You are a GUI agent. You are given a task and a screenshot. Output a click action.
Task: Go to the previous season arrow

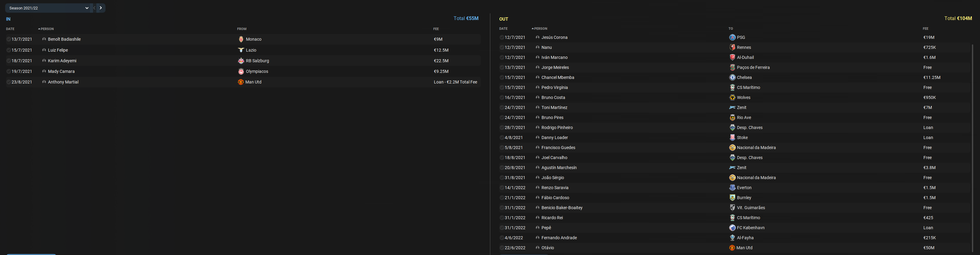pos(94,8)
